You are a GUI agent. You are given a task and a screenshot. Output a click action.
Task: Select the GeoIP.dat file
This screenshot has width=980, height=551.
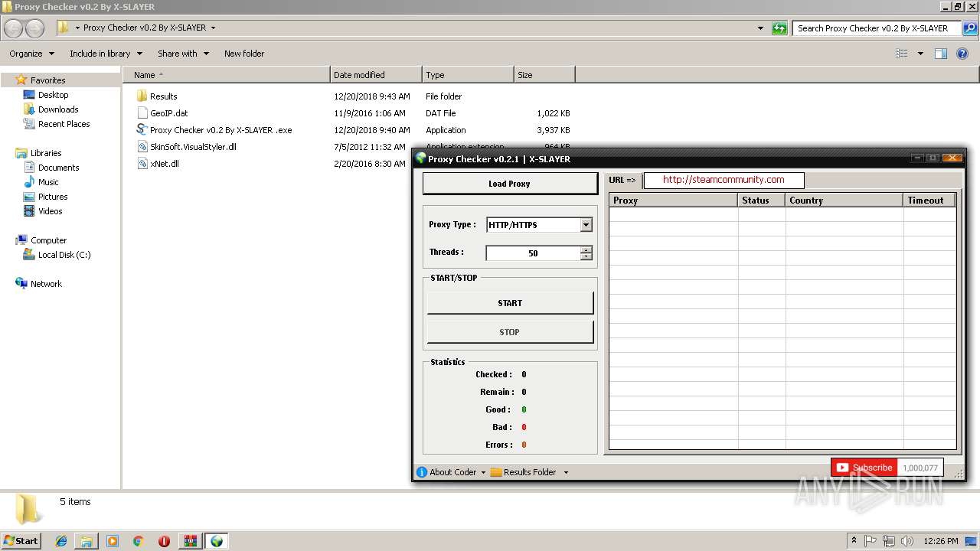pyautogui.click(x=168, y=113)
